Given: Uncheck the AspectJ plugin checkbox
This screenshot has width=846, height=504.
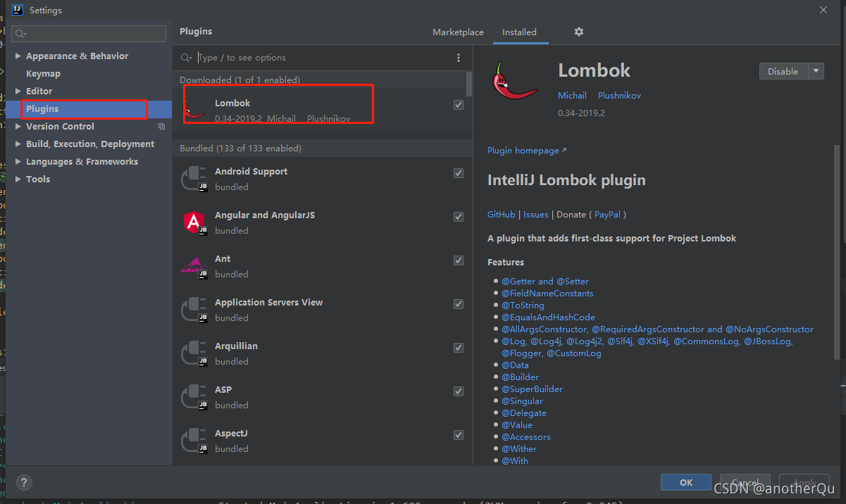Looking at the screenshot, I should point(459,435).
